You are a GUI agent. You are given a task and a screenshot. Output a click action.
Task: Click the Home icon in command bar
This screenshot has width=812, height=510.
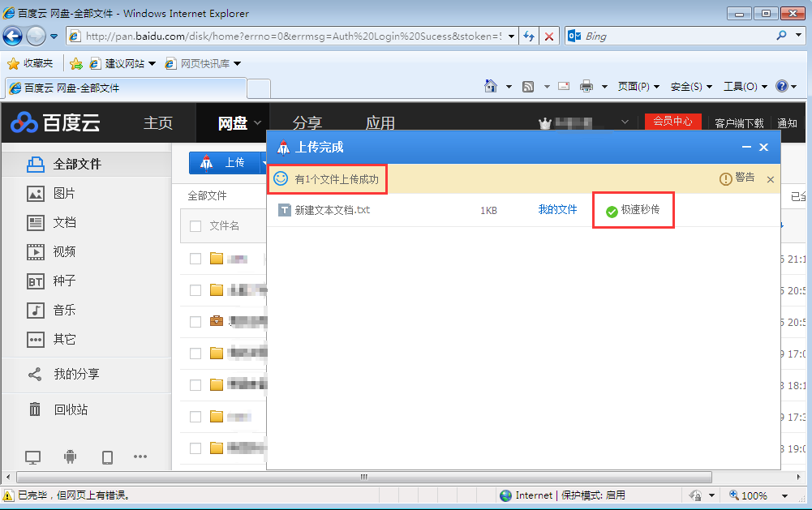(x=491, y=86)
